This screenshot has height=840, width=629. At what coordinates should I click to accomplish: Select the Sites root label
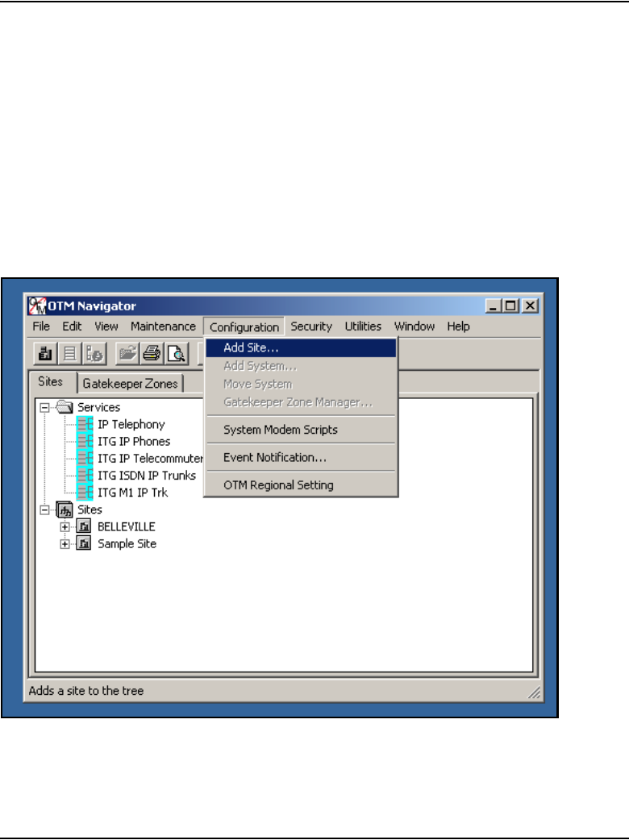(90, 510)
